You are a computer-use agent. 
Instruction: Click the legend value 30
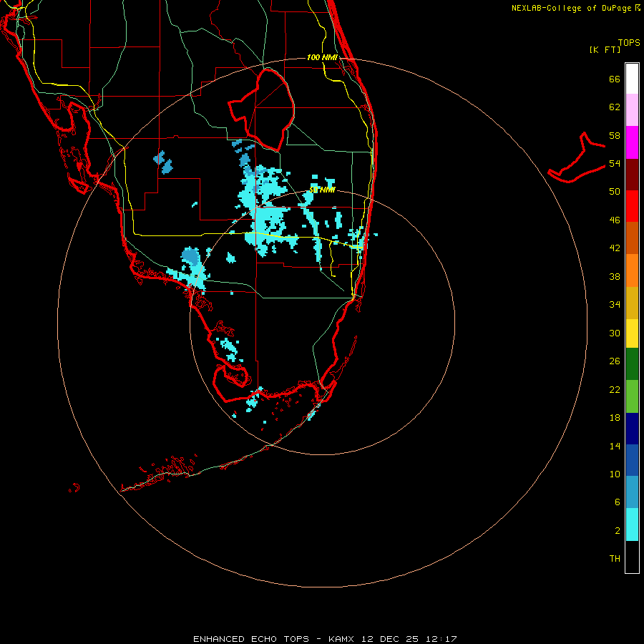tap(615, 333)
